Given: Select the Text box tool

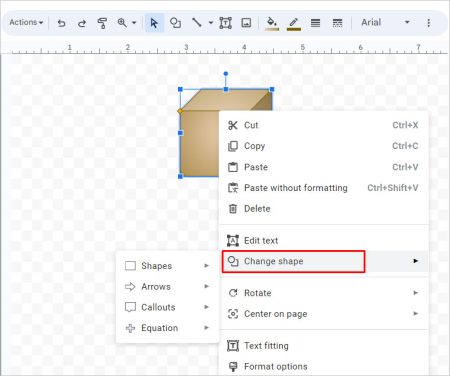Looking at the screenshot, I should (x=226, y=23).
